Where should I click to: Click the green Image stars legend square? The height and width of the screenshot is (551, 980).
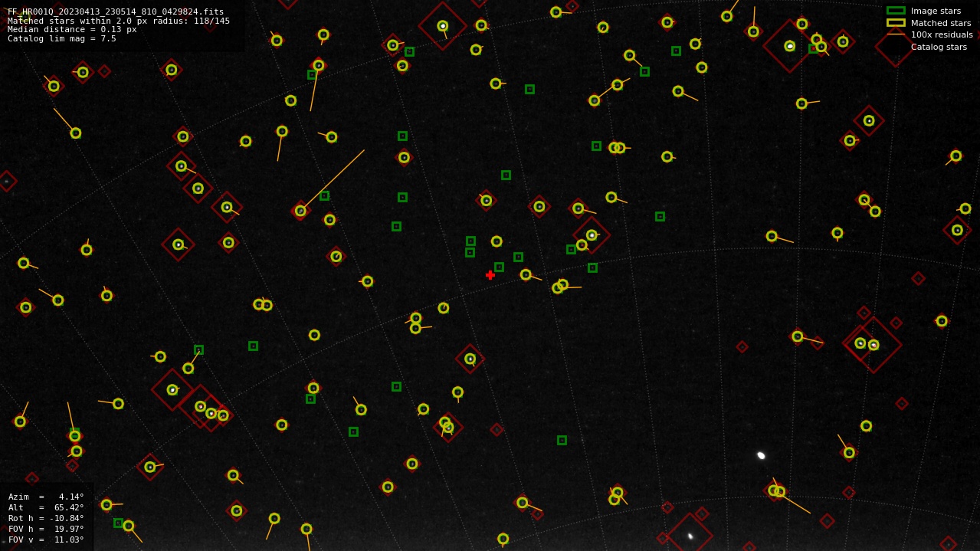tap(896, 11)
